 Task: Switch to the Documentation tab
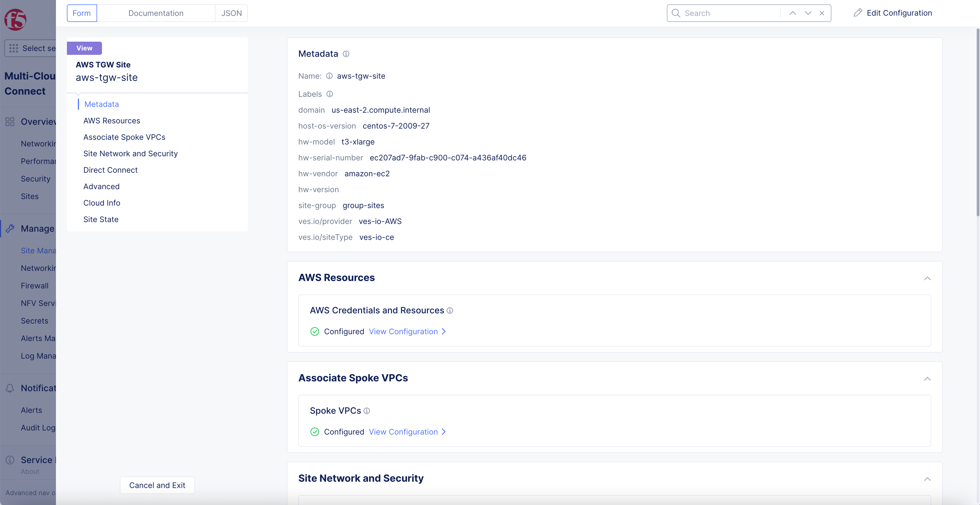tap(156, 13)
